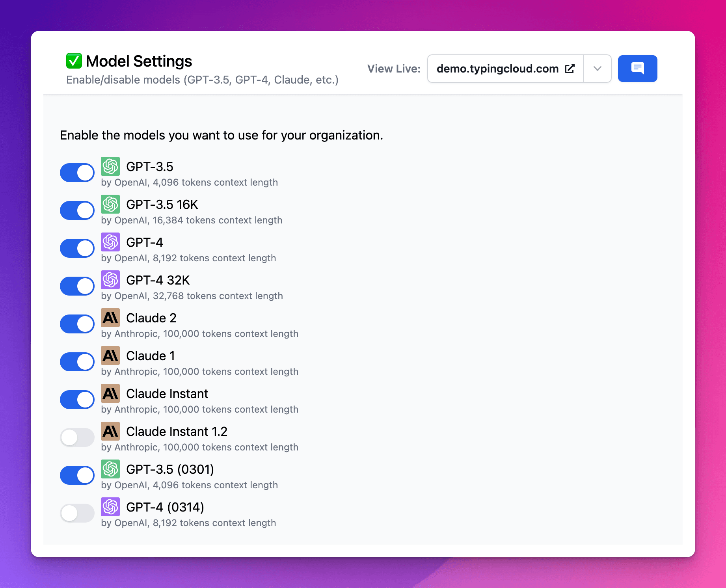Screen dimensions: 726x588
Task: Open chat with the blue message button
Action: pyautogui.click(x=637, y=69)
